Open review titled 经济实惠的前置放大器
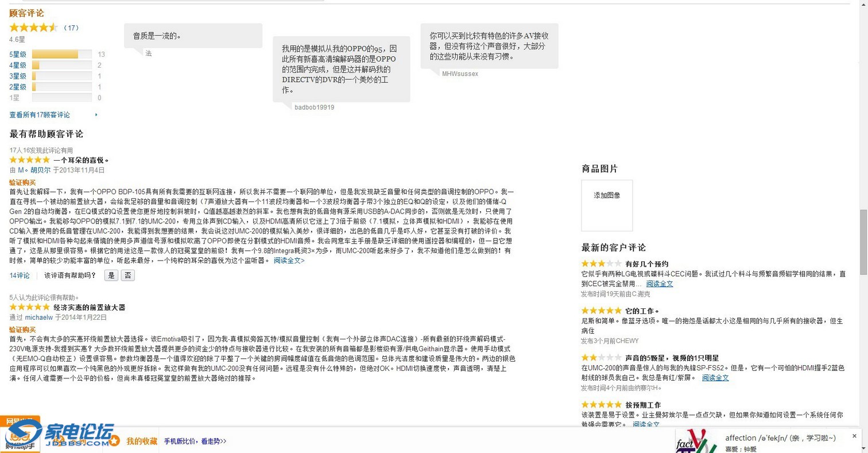 point(90,308)
